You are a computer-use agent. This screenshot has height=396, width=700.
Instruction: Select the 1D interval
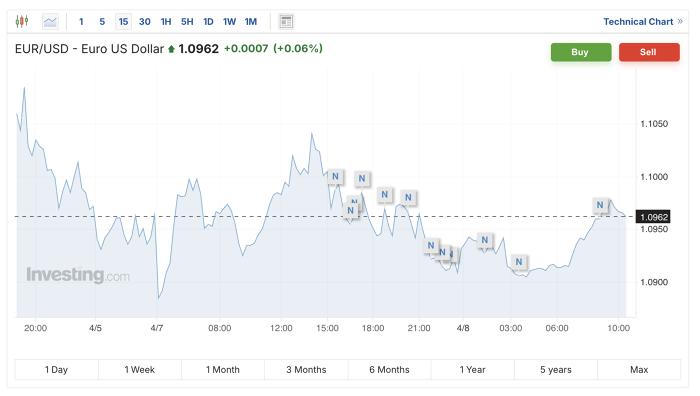pyautogui.click(x=208, y=21)
